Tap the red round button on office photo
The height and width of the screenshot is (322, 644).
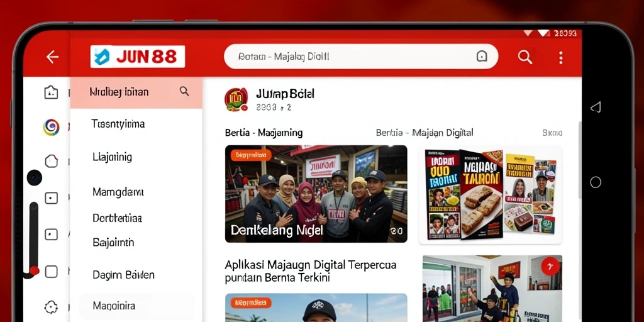click(550, 266)
